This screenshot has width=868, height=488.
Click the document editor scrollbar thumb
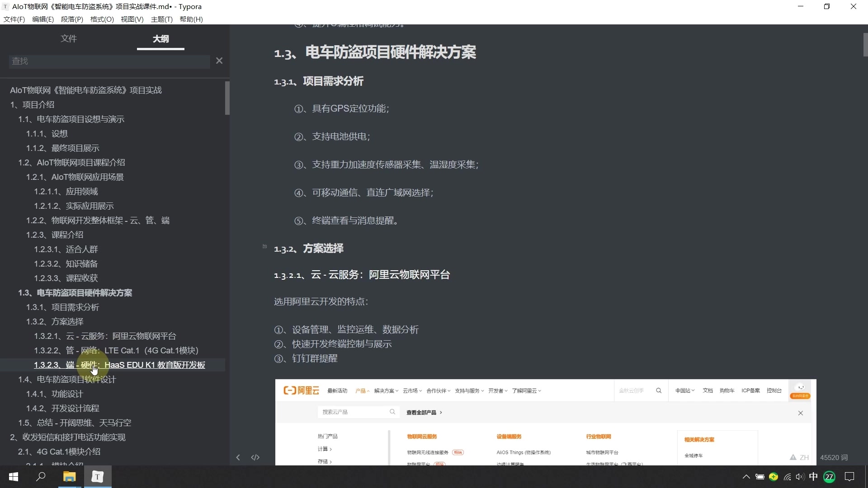[865, 44]
